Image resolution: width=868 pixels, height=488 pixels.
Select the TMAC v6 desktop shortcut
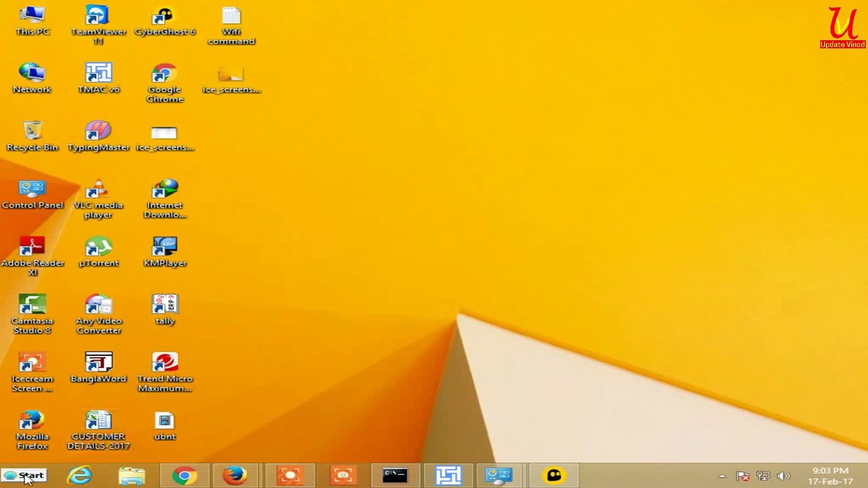[98, 79]
